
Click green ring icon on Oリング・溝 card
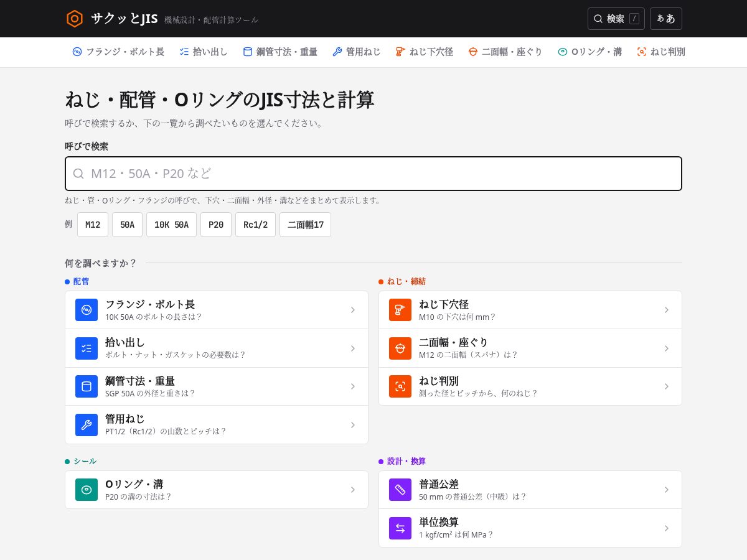[87, 490]
